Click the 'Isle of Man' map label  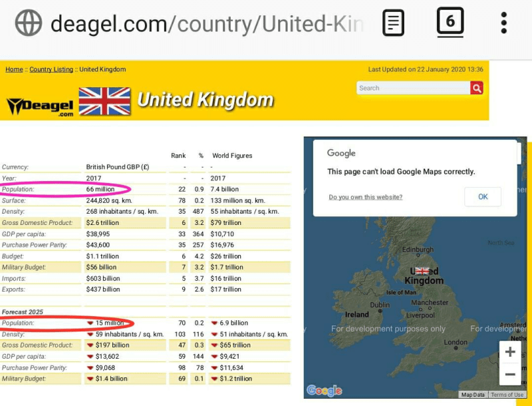401,292
